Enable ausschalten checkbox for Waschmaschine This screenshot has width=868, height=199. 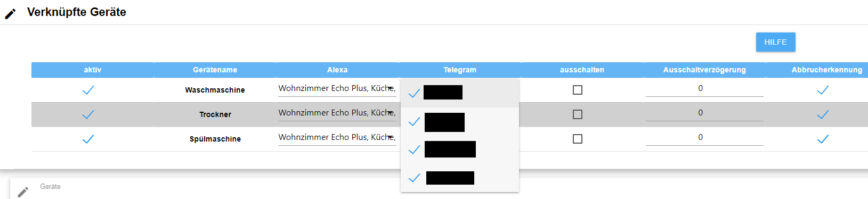point(578,90)
